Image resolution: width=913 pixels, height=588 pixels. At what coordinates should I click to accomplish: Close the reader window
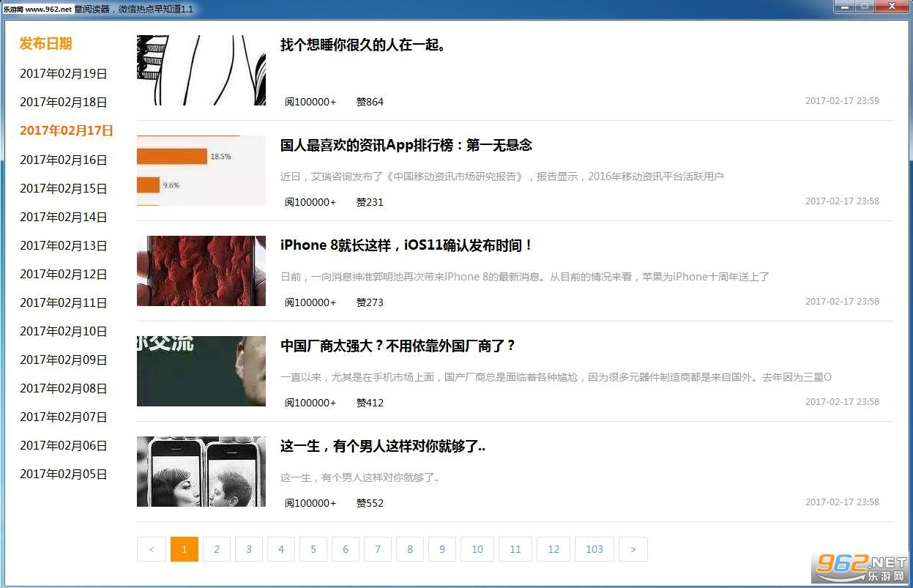892,7
